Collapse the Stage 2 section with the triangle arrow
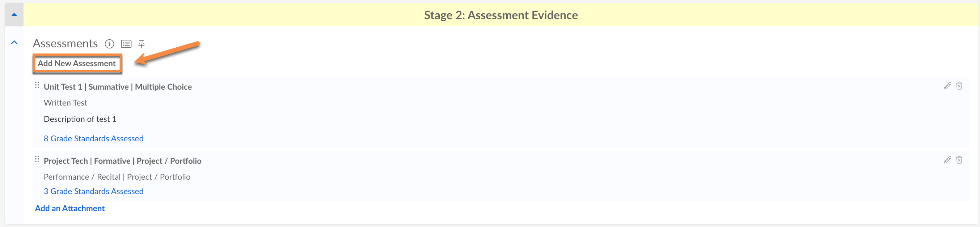 [14, 15]
